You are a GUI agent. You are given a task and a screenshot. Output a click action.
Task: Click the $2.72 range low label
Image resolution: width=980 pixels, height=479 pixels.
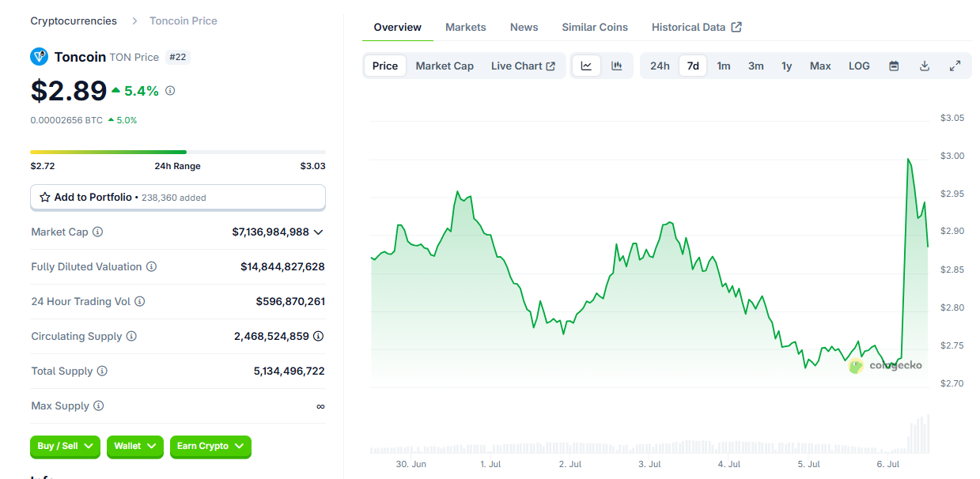pyautogui.click(x=43, y=166)
